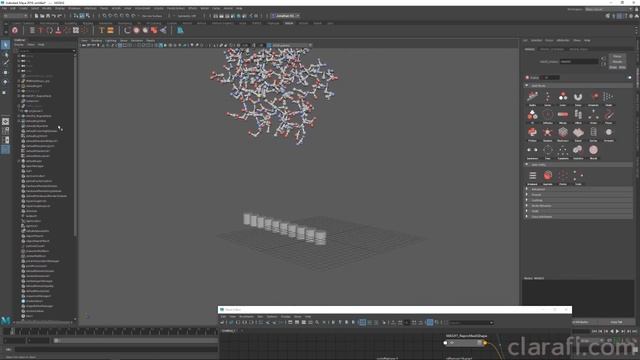Expand the UUID section
Viewport: 640px width, 360px height.
pyautogui.click(x=578, y=211)
